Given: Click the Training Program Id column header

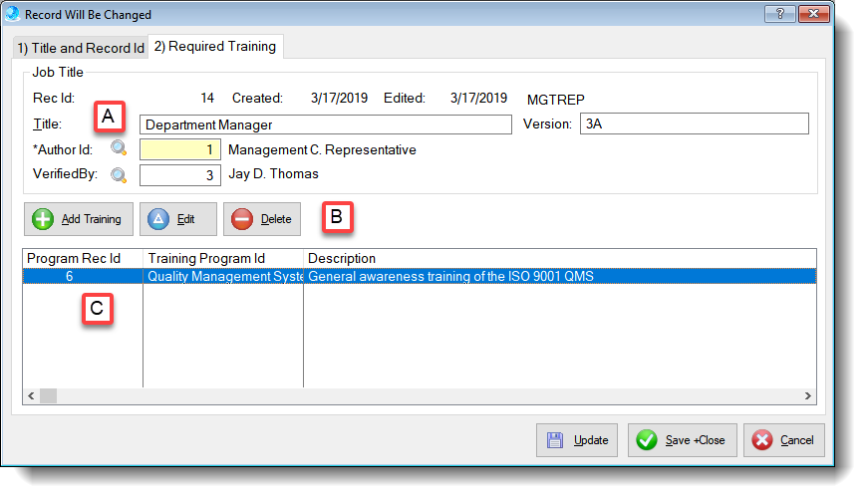Looking at the screenshot, I should (x=223, y=258).
